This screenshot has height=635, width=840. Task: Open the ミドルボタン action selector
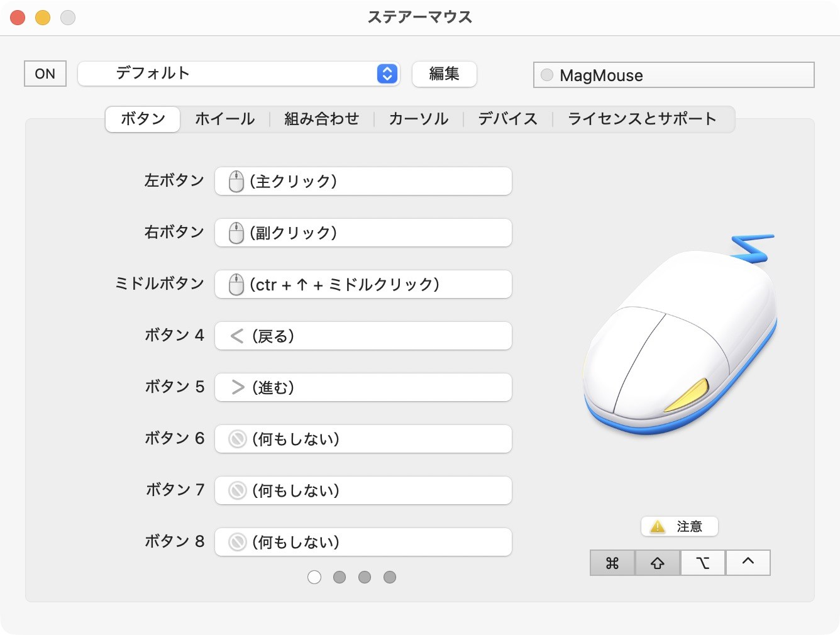[x=363, y=284]
